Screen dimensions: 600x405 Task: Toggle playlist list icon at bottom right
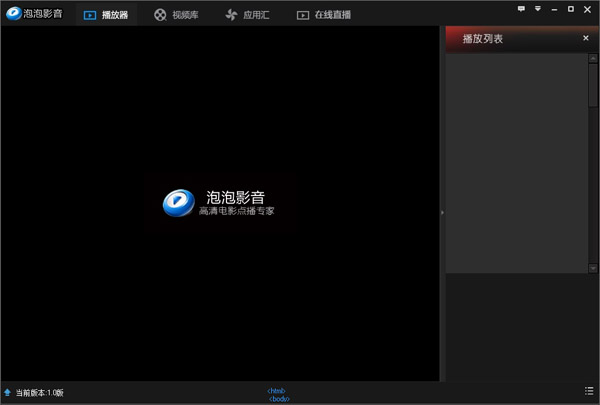coord(589,391)
